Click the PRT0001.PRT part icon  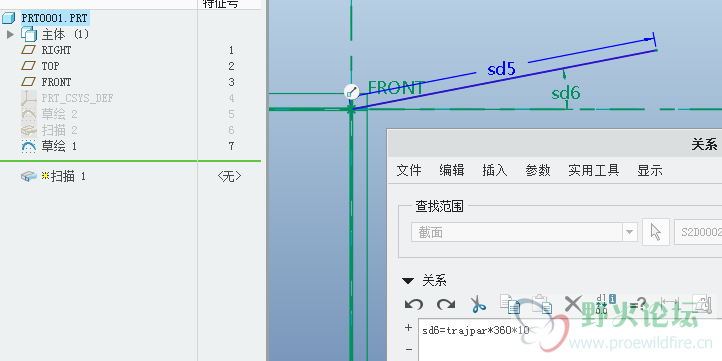coord(9,18)
